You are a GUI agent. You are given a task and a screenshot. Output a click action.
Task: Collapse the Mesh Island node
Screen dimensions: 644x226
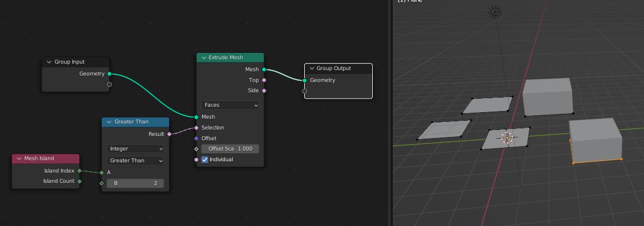(19, 159)
